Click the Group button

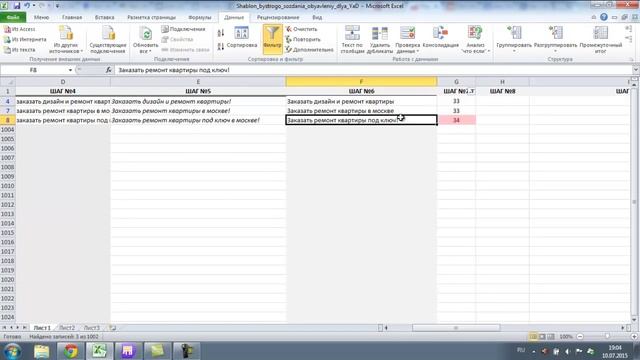coord(514,39)
